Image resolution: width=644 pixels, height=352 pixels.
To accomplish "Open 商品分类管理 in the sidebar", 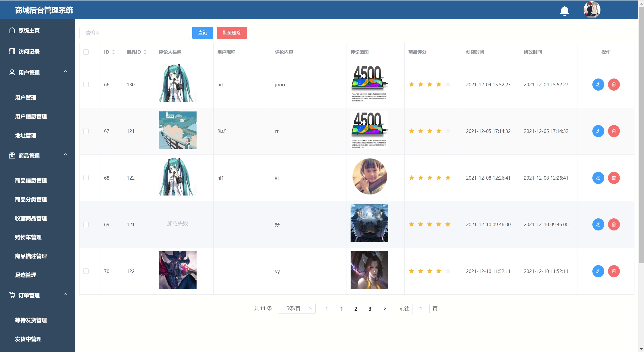I will [31, 200].
